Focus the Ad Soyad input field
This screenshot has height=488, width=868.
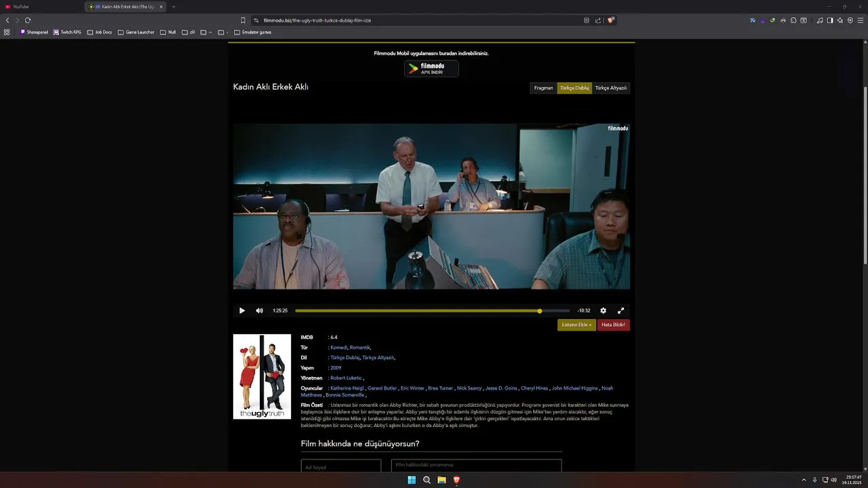pos(341,466)
